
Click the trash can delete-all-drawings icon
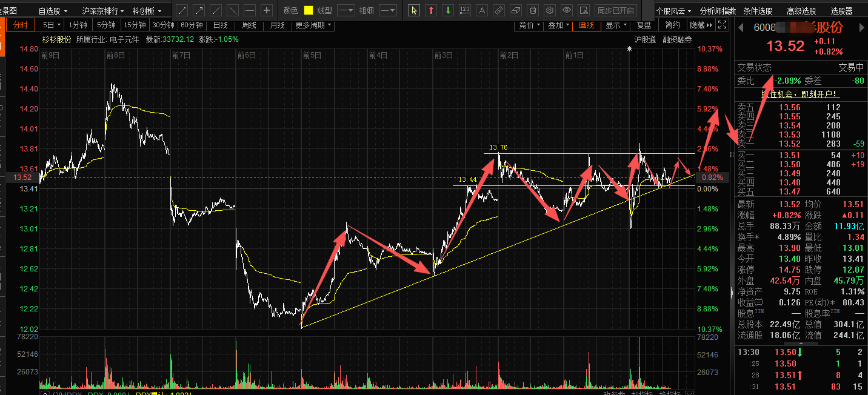(x=532, y=10)
